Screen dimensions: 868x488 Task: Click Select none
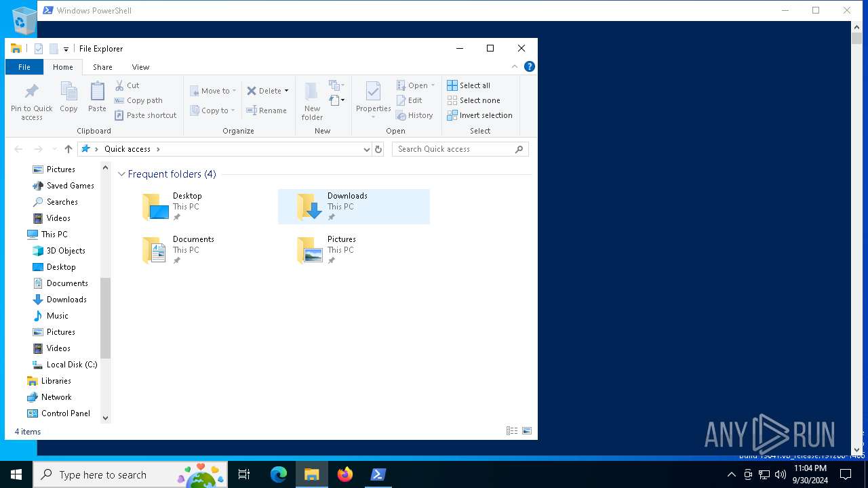(473, 100)
